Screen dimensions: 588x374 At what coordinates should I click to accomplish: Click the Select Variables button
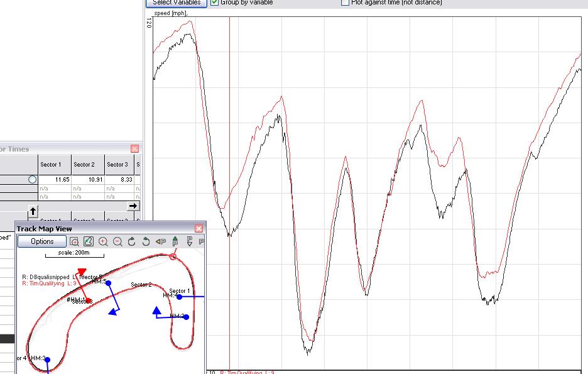coord(177,3)
